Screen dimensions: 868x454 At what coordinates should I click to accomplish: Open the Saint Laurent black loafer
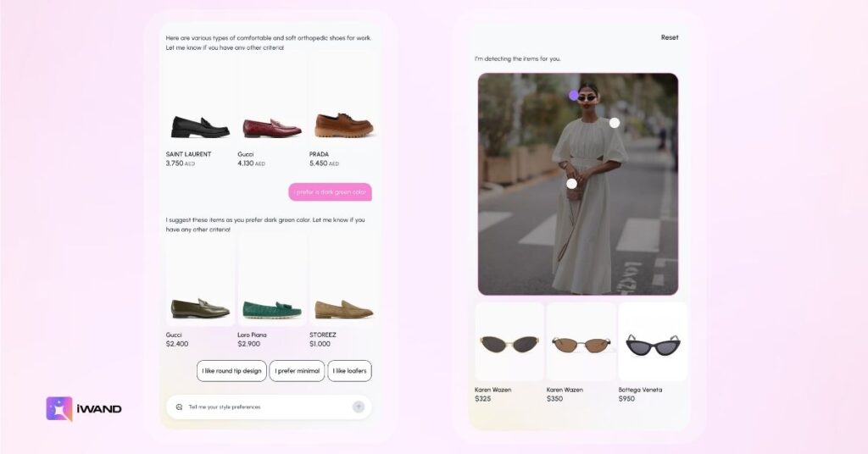pyautogui.click(x=200, y=127)
